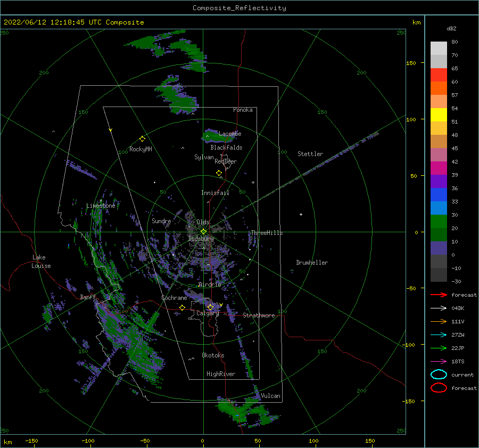The height and width of the screenshot is (448, 479).
Task: Click the red 'forecast' ellipse legend icon
Action: [439, 388]
